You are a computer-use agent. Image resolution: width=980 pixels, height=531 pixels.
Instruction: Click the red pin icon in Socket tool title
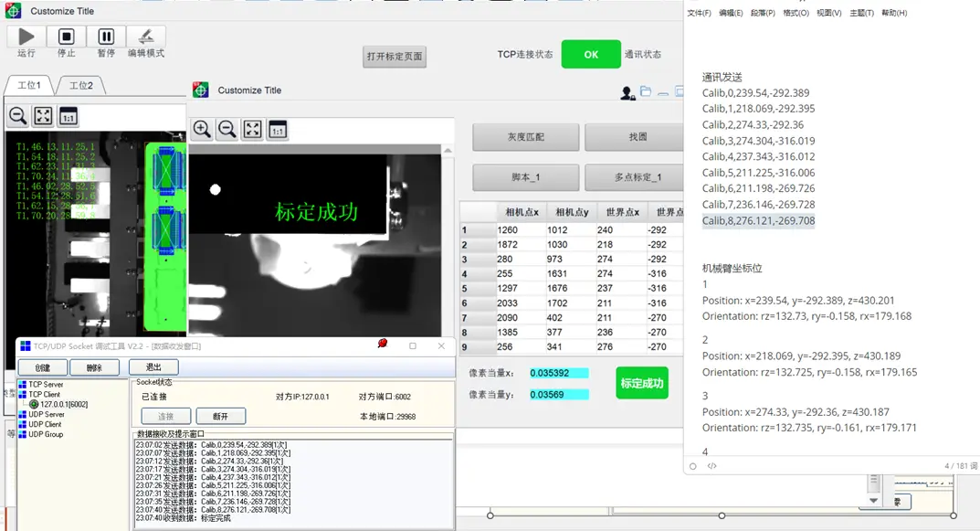coord(383,344)
